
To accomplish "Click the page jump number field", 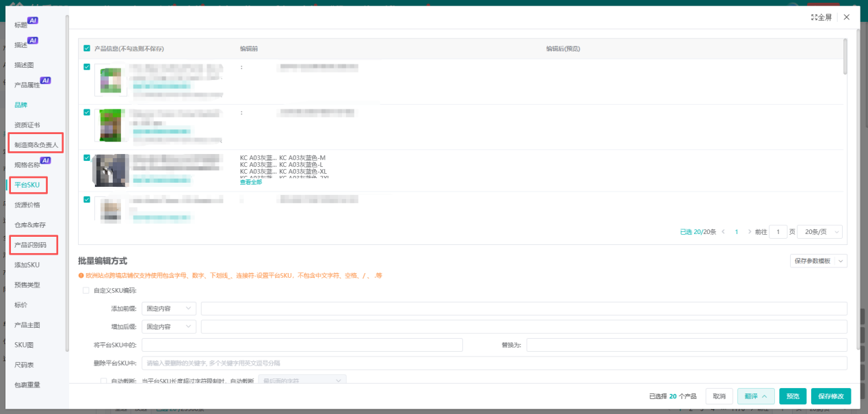I will point(778,232).
